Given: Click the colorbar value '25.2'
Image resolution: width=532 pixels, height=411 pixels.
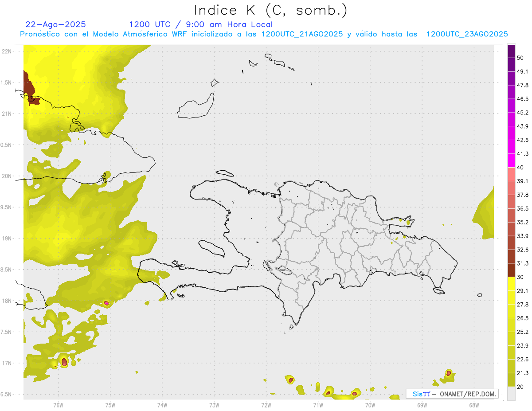Looking at the screenshot, I should [x=523, y=332].
